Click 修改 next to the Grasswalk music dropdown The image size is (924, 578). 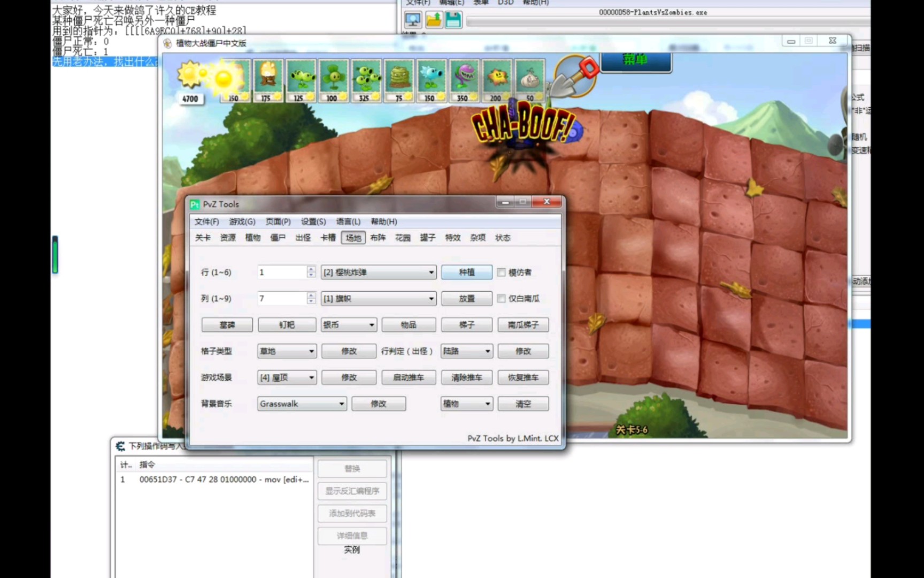click(379, 404)
